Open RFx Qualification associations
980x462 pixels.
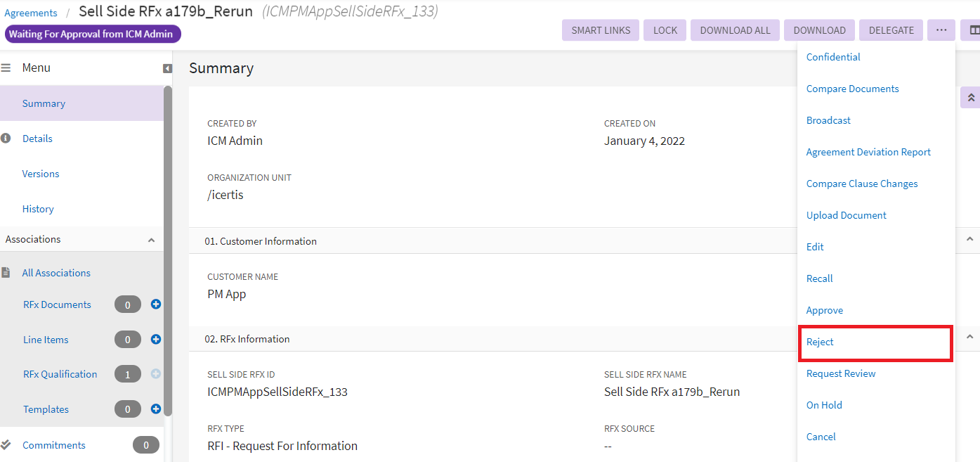coord(60,374)
